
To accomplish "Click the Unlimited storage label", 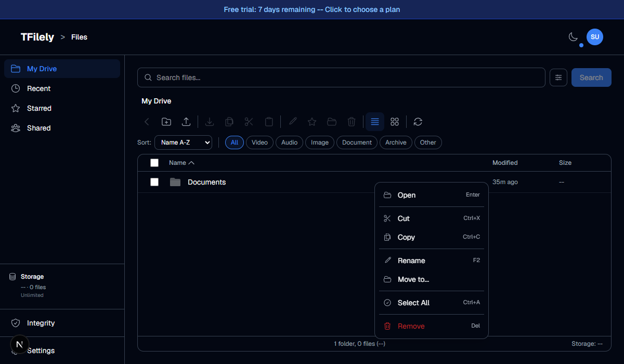I will pos(32,295).
